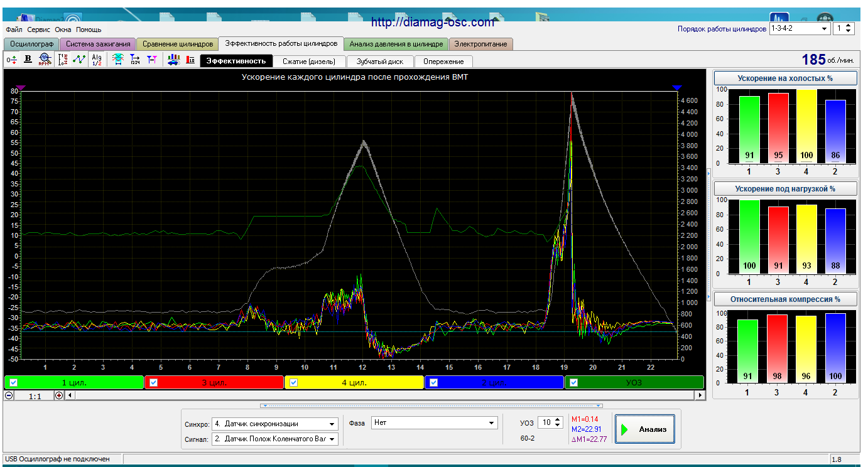The width and height of the screenshot is (868, 467).
Task: Click the 1234 cylinder order arrow icon
Action: tap(134, 60)
